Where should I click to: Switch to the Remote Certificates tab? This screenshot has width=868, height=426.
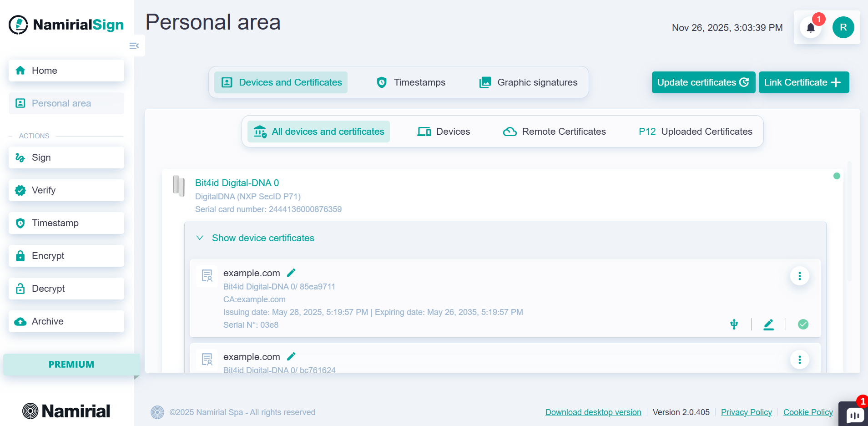point(554,132)
